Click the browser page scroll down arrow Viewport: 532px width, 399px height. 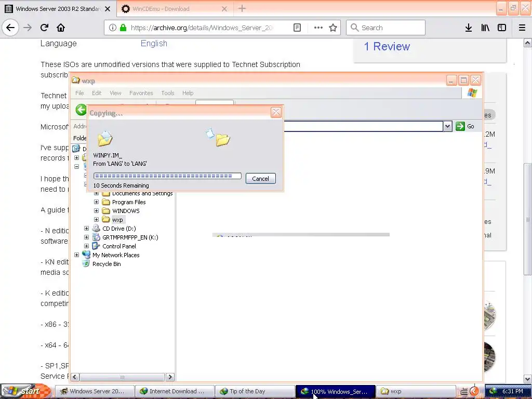click(528, 379)
